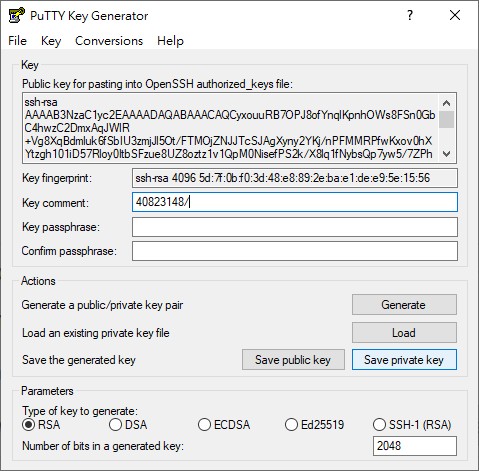The image size is (479, 471).
Task: Open the Conversions menu
Action: (109, 41)
